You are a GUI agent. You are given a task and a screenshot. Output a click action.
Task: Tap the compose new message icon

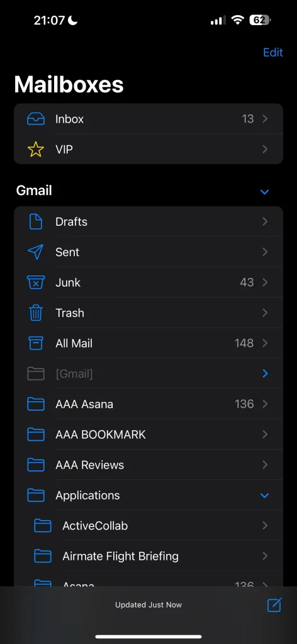[x=274, y=604]
